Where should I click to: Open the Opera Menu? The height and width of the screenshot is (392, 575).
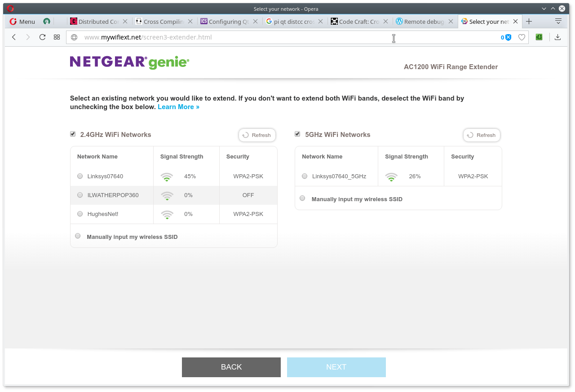(22, 22)
